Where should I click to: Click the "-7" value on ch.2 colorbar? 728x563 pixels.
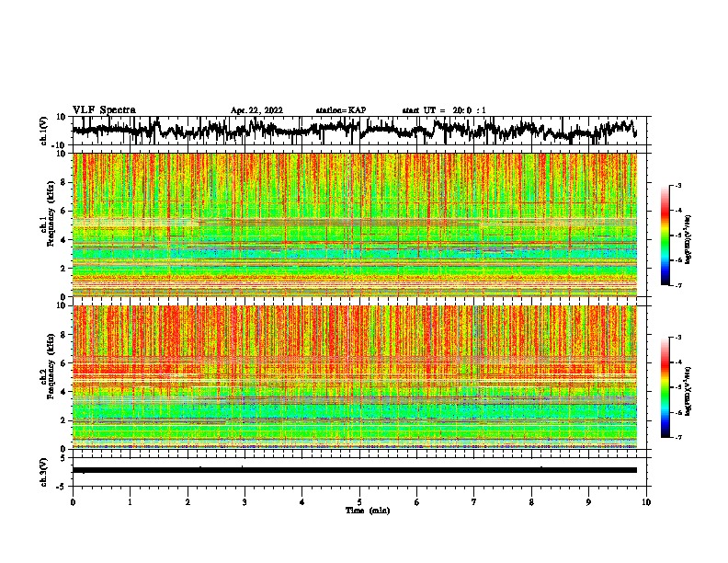coord(678,437)
